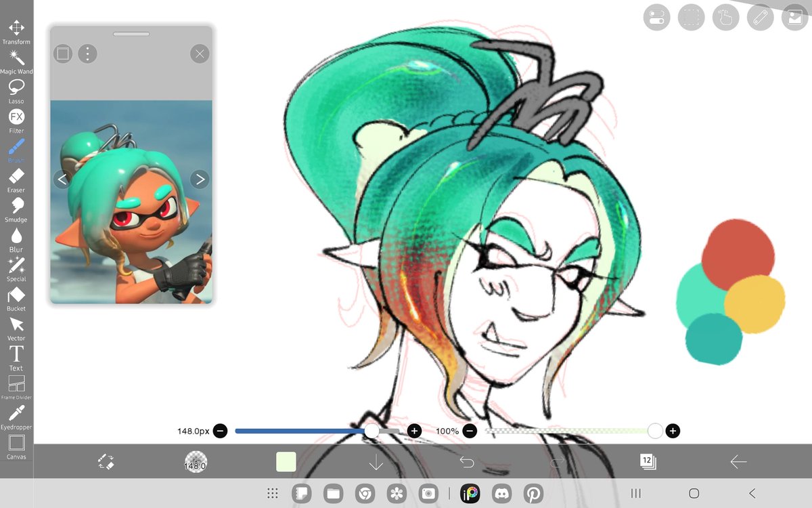This screenshot has height=508, width=812.
Task: Open the Filter (FX) tool
Action: [x=16, y=121]
